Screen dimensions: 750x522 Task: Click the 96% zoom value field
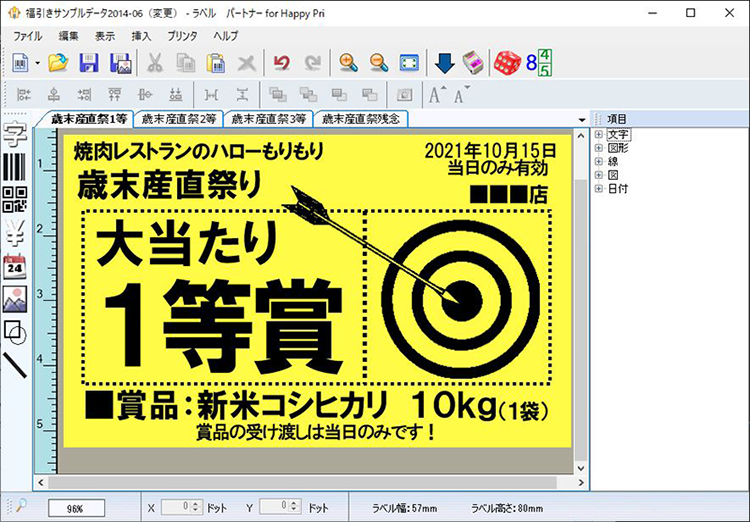tap(76, 508)
